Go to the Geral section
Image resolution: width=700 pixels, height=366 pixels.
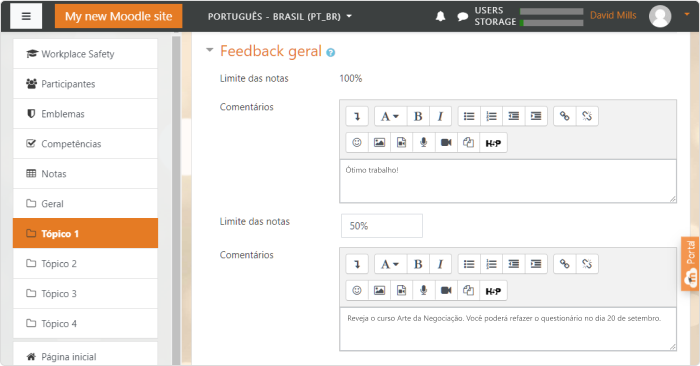85,204
